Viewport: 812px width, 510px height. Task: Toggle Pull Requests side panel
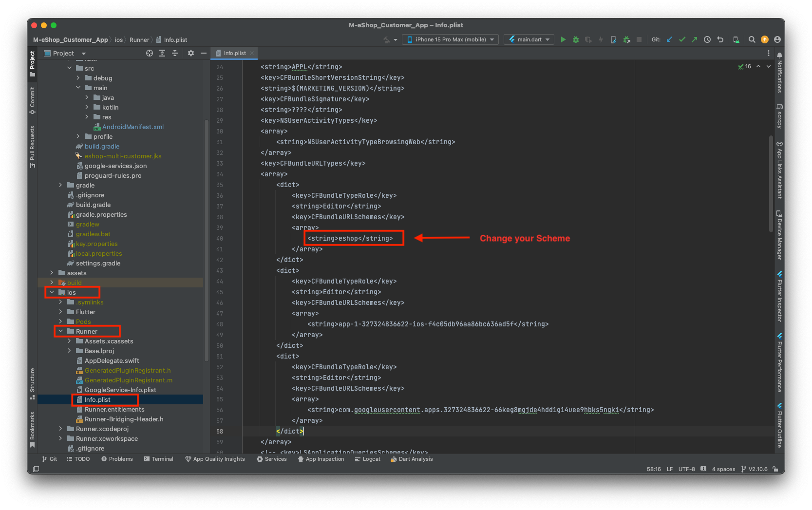32,147
